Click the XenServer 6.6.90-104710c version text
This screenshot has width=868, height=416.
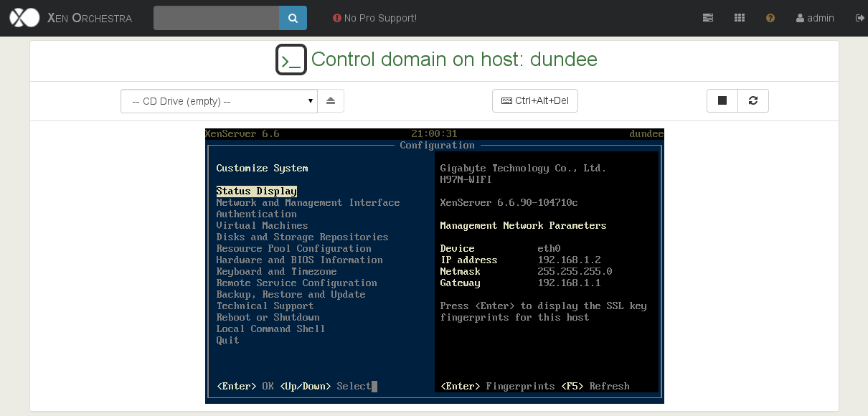(x=509, y=203)
